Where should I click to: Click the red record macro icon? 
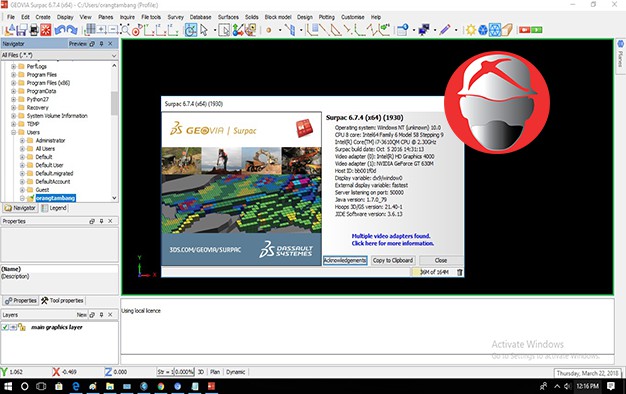(524, 30)
